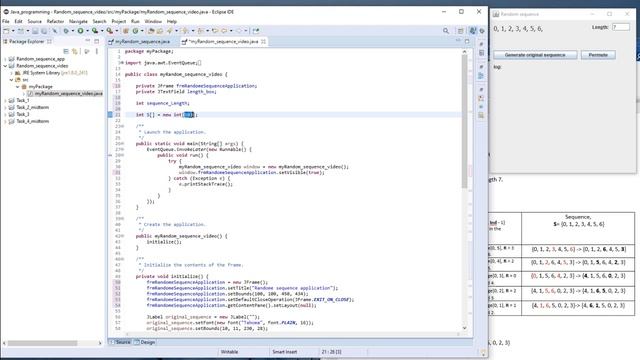The height and width of the screenshot is (360, 640).
Task: Switch to the Debug perspective icon
Action: [482, 31]
